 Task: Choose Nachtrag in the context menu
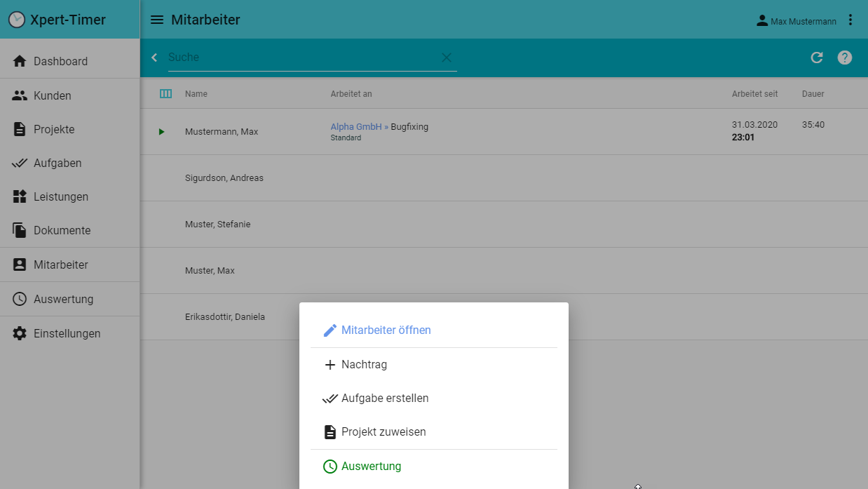pos(364,365)
